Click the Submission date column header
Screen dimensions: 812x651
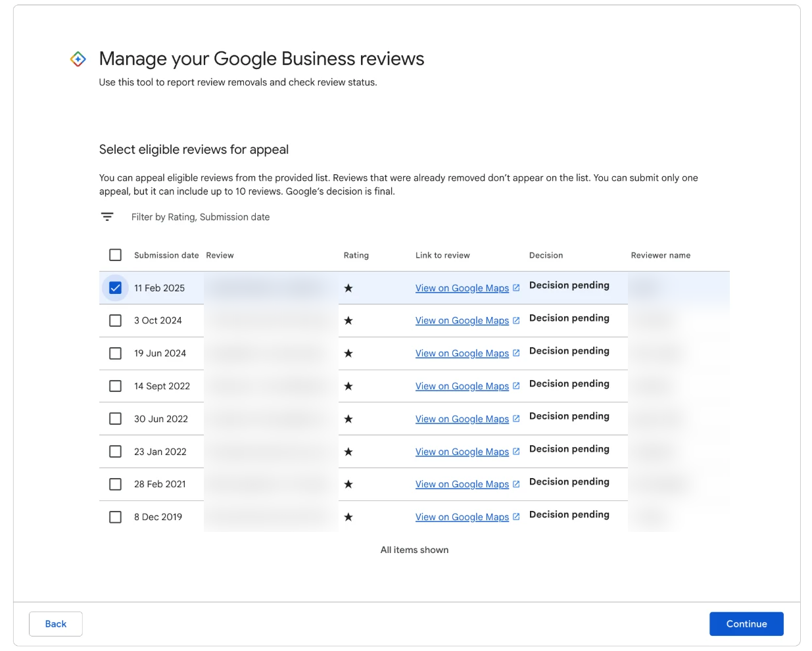click(166, 255)
